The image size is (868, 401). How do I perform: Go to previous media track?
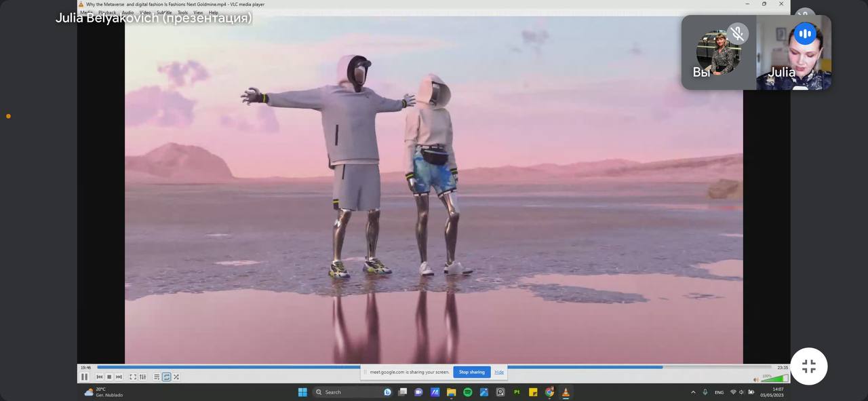coord(100,377)
